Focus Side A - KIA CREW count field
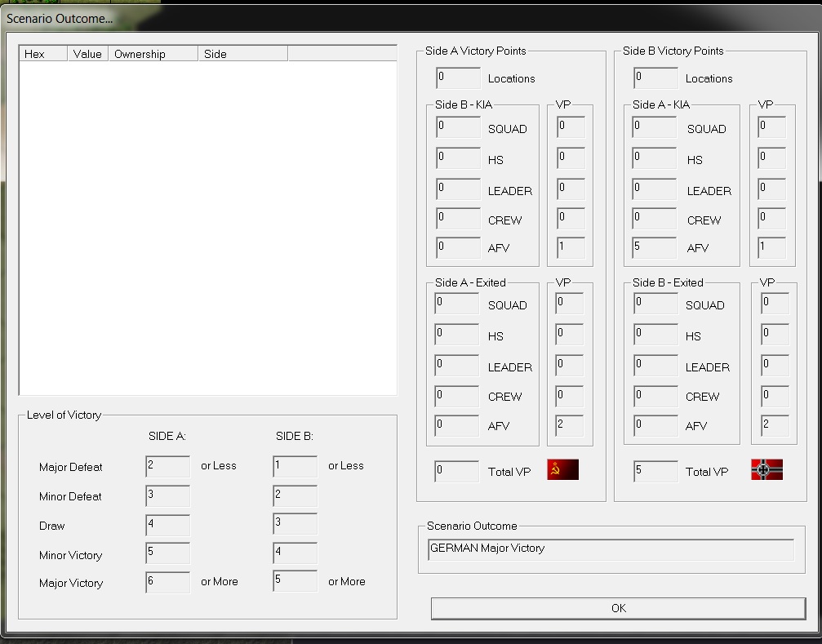This screenshot has width=822, height=644. (654, 219)
